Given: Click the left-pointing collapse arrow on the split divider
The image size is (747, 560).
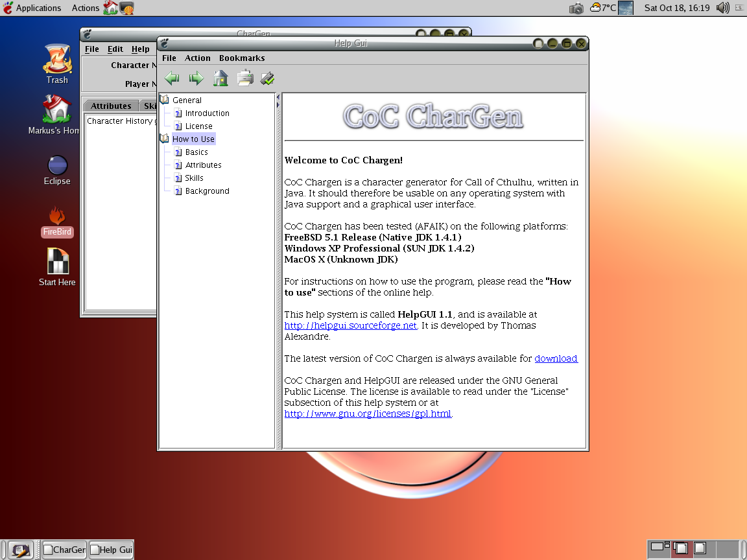Looking at the screenshot, I should 278,97.
